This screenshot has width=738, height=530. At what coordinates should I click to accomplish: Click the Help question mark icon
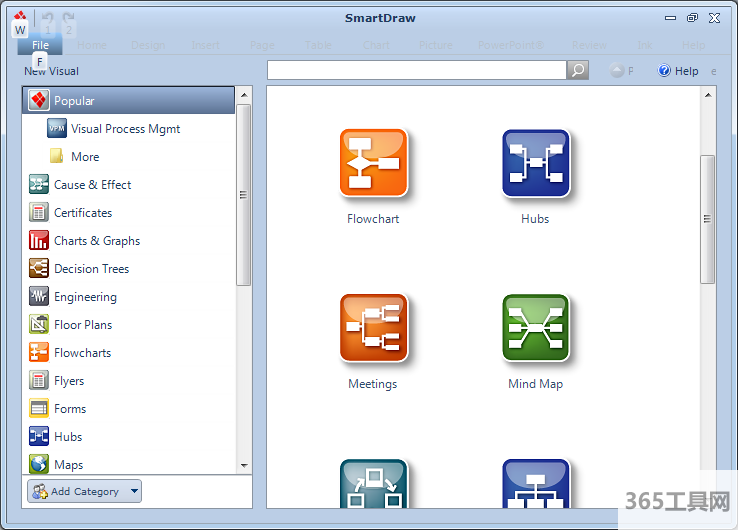point(664,71)
